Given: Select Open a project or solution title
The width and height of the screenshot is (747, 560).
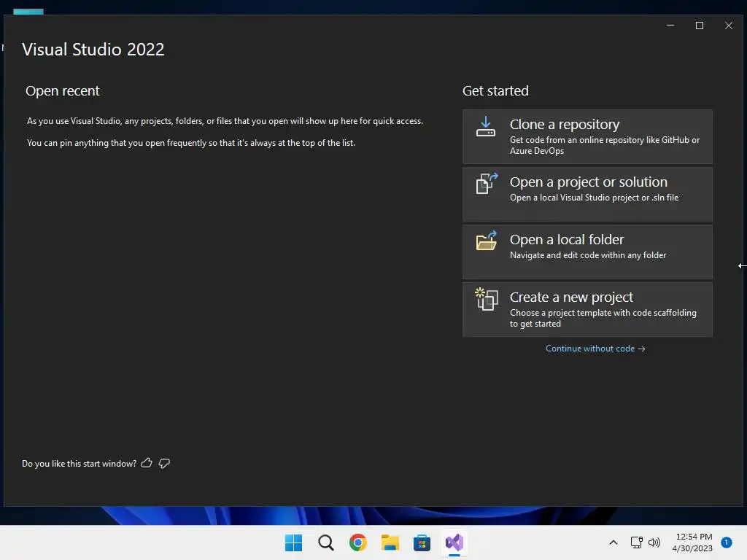Looking at the screenshot, I should coord(589,182).
